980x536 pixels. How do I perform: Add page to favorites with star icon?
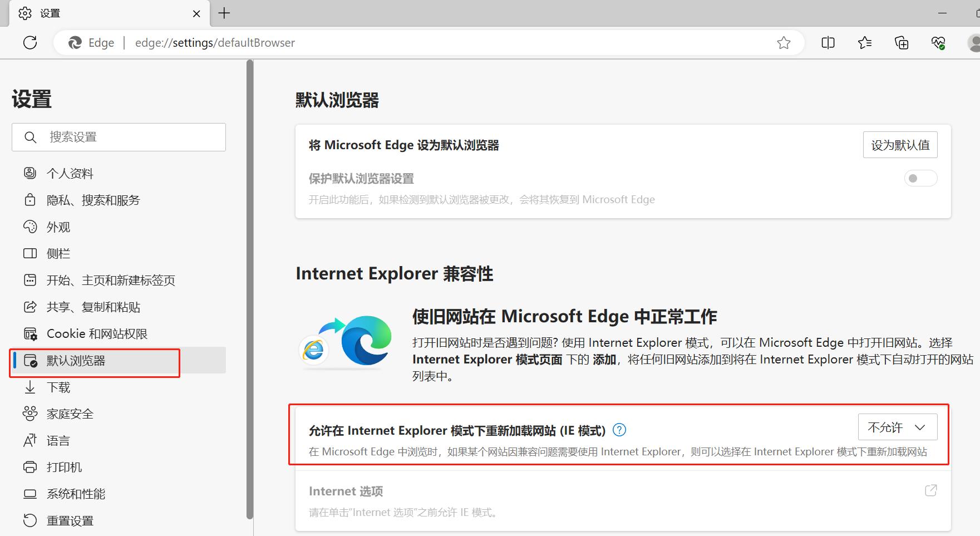[784, 42]
